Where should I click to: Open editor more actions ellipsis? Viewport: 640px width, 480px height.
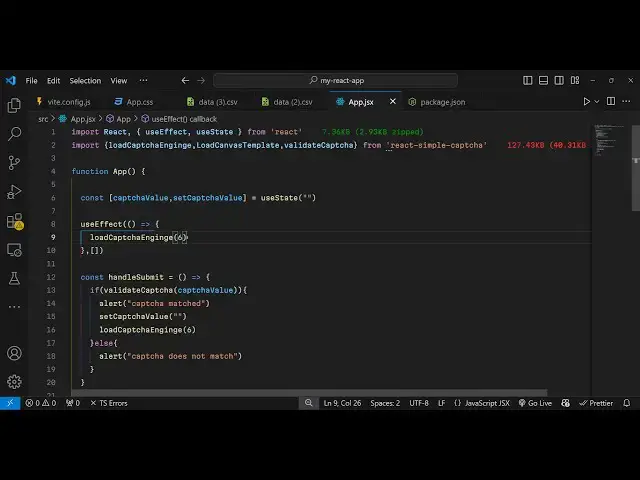coord(626,101)
